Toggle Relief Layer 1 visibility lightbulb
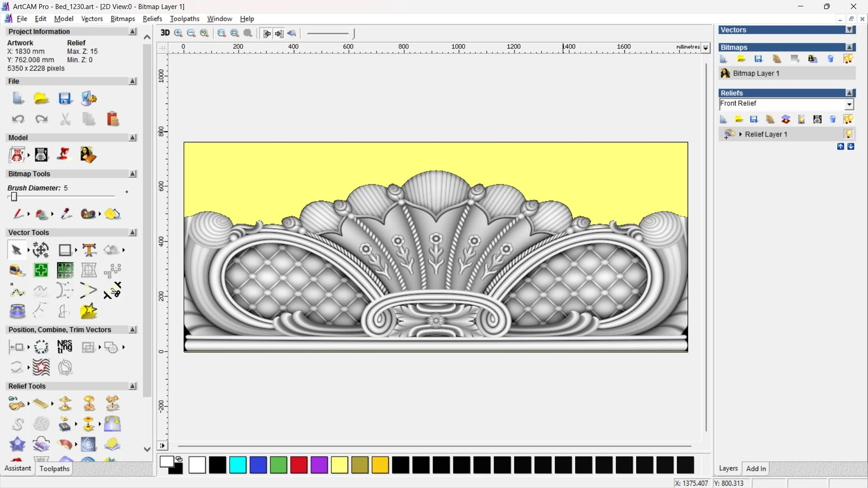 (848, 134)
